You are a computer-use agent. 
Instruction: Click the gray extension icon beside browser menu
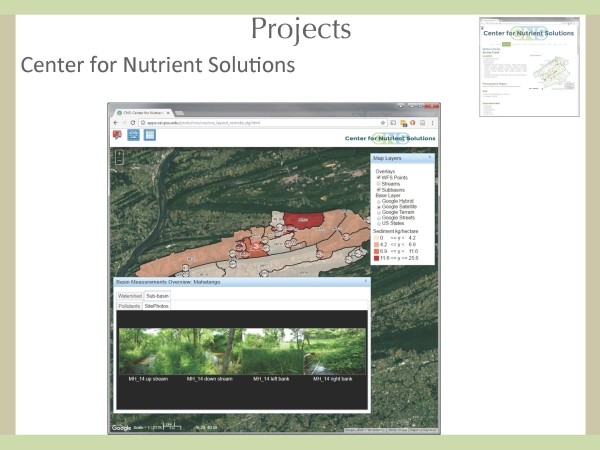[x=422, y=123]
